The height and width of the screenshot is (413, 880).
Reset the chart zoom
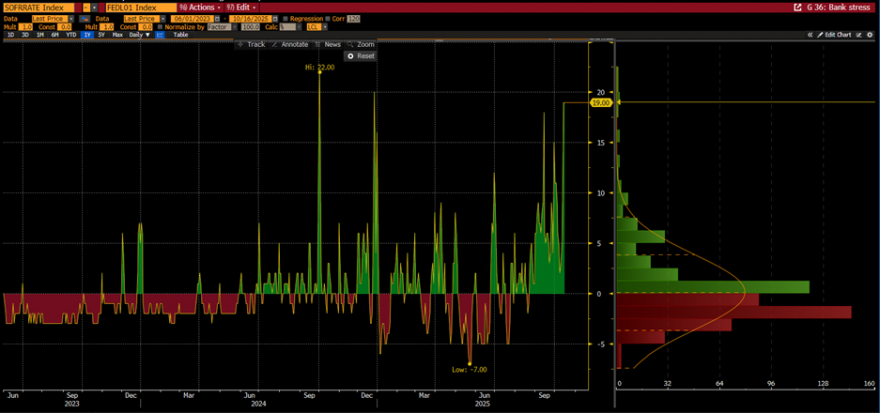361,56
